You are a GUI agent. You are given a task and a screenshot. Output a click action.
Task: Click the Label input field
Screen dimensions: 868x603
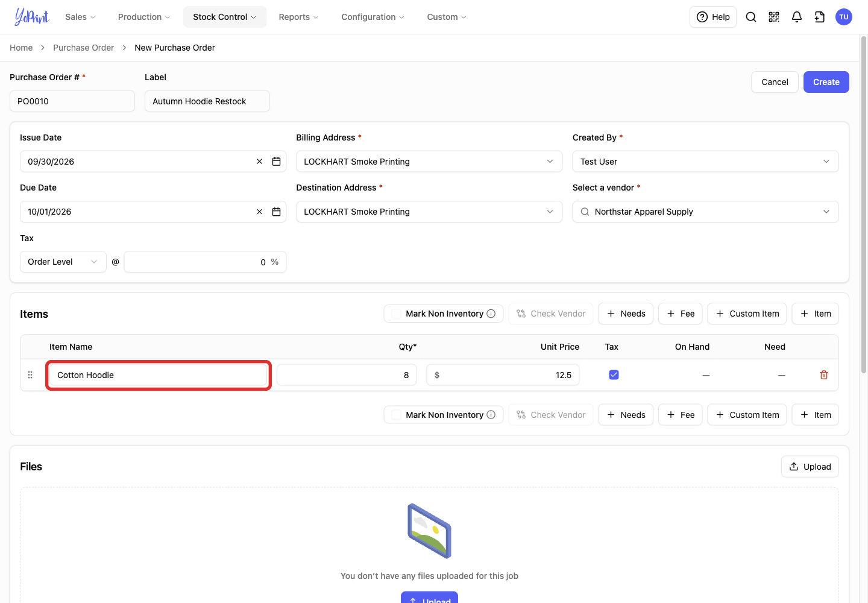[x=207, y=101]
